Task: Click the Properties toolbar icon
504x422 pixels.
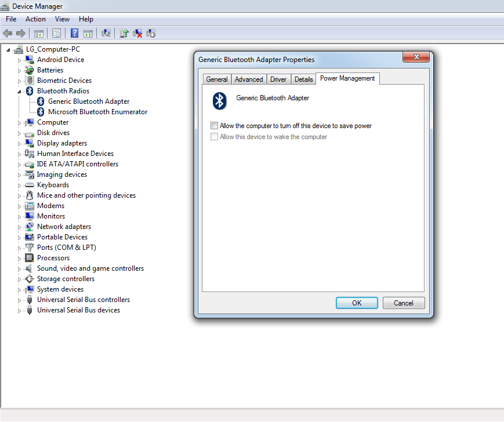Action: (57, 33)
